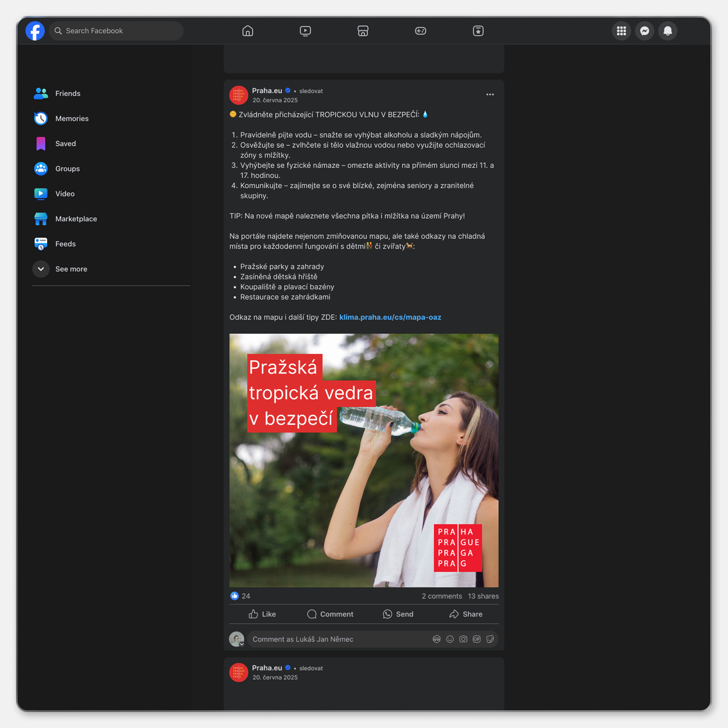Click the Send button
Screen dimensions: 728x728
click(398, 614)
